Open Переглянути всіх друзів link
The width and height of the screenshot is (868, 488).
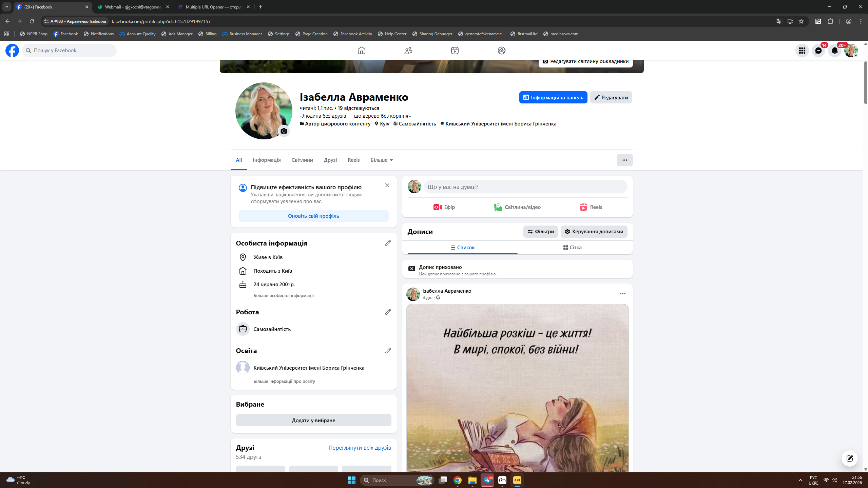(x=360, y=448)
